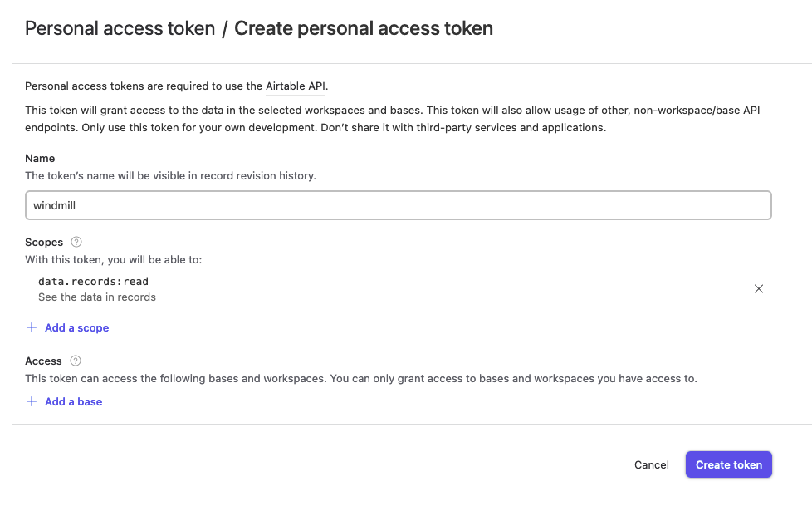
Task: Click the Create token button
Action: click(729, 464)
